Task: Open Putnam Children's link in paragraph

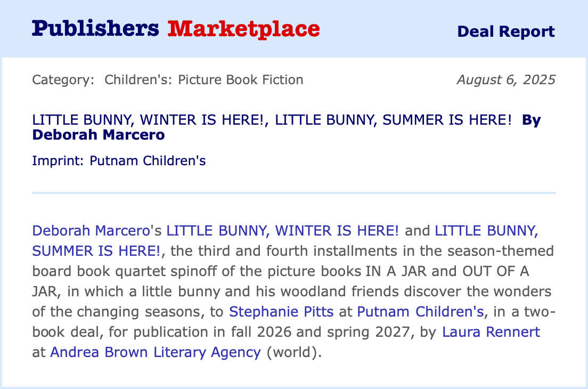Action: [420, 312]
